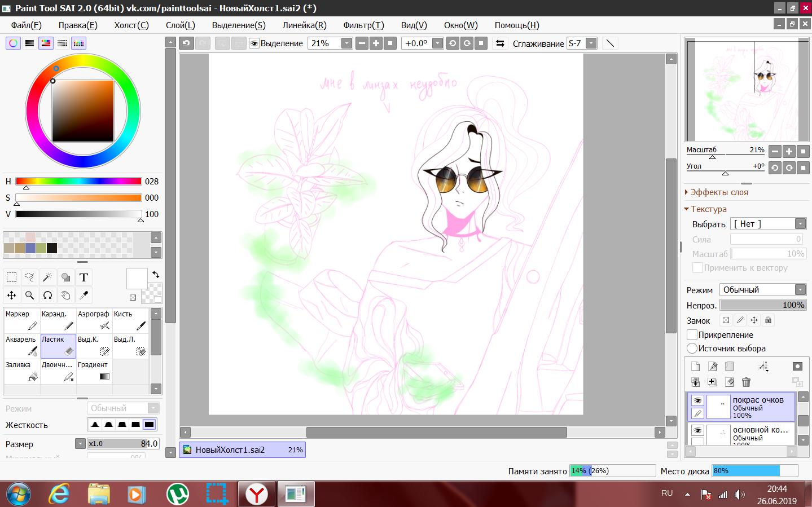Open the Холст menu
Viewport: 812px width, 507px height.
(131, 25)
